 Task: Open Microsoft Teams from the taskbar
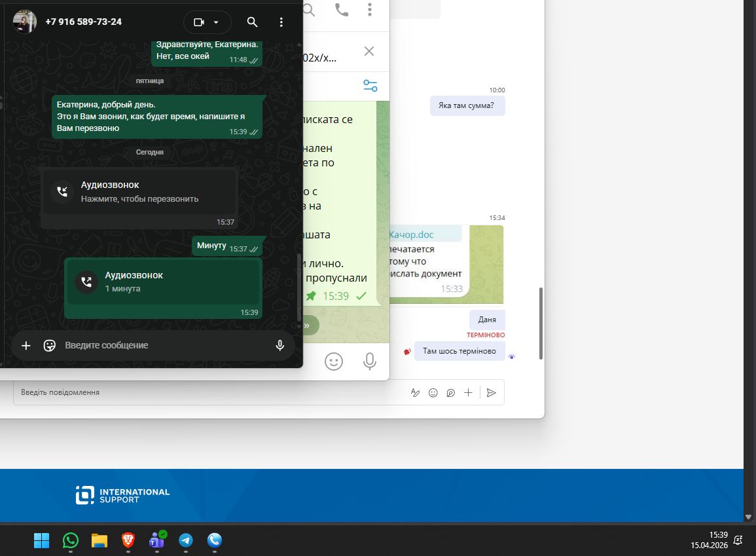click(157, 540)
